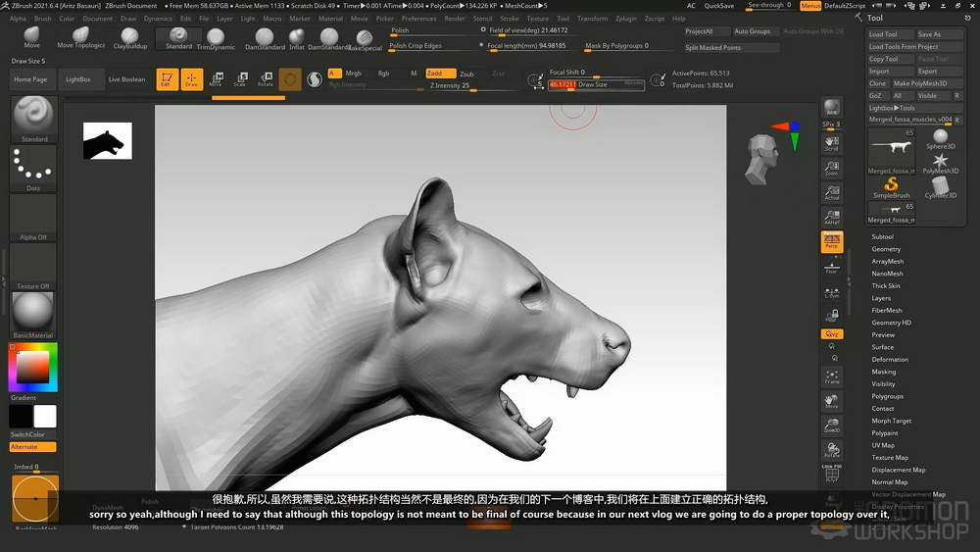Open the LightBox button
This screenshot has height=552, width=980.
(78, 79)
